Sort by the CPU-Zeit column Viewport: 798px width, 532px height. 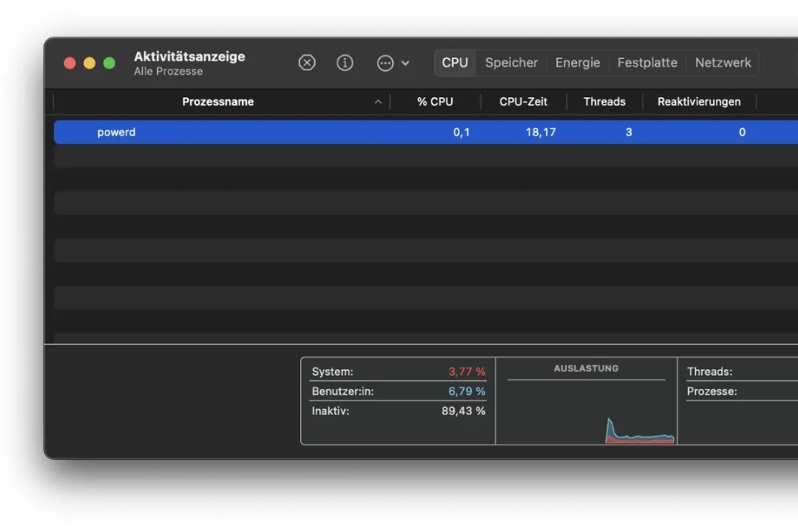click(523, 101)
